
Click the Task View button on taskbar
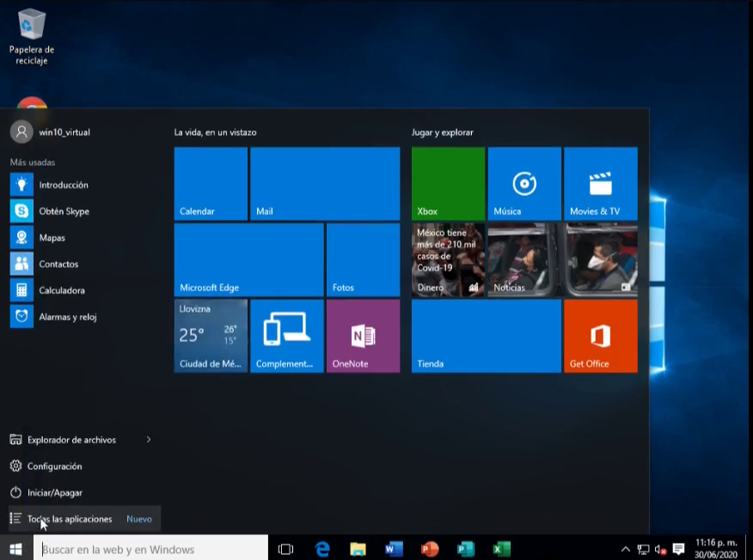coord(286,549)
